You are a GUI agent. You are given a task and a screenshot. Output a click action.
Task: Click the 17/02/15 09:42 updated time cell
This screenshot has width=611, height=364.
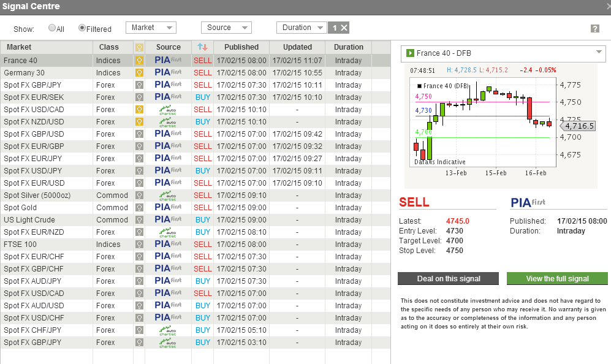click(x=297, y=134)
